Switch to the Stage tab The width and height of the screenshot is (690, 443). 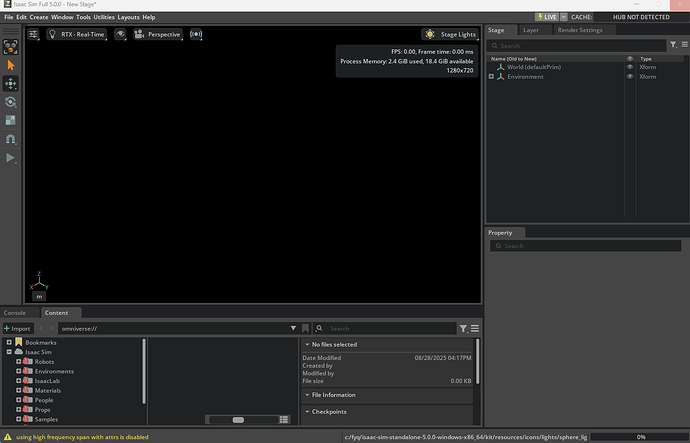[496, 30]
